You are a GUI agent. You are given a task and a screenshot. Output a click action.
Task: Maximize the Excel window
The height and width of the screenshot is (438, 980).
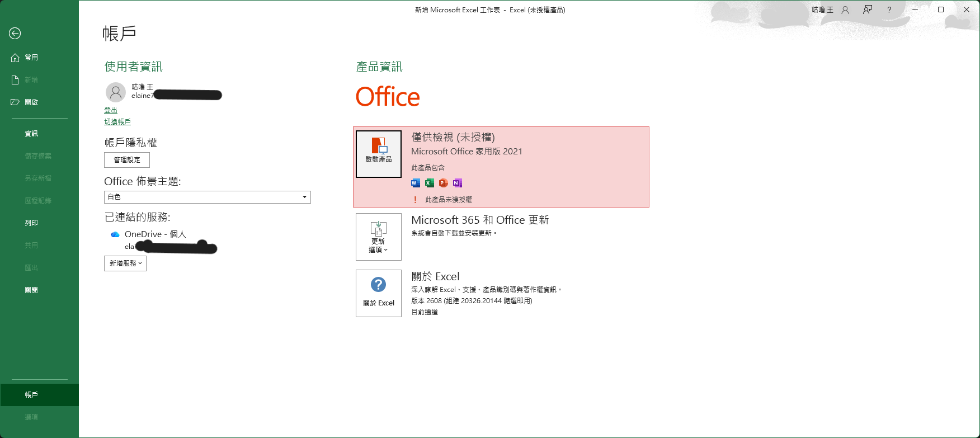[x=941, y=10]
